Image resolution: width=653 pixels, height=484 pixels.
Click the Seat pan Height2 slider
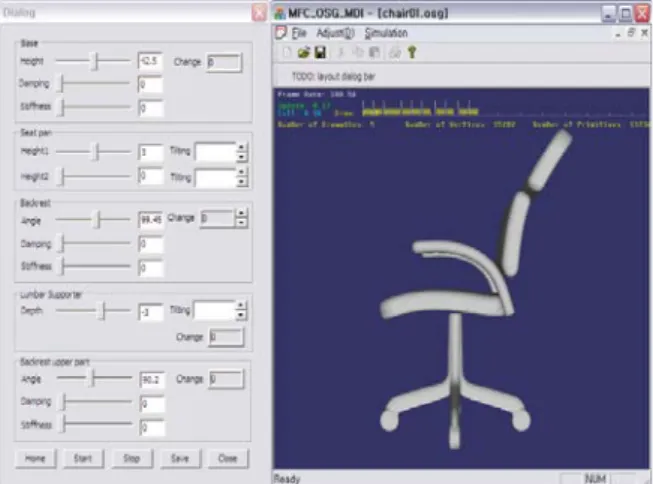[x=94, y=176]
